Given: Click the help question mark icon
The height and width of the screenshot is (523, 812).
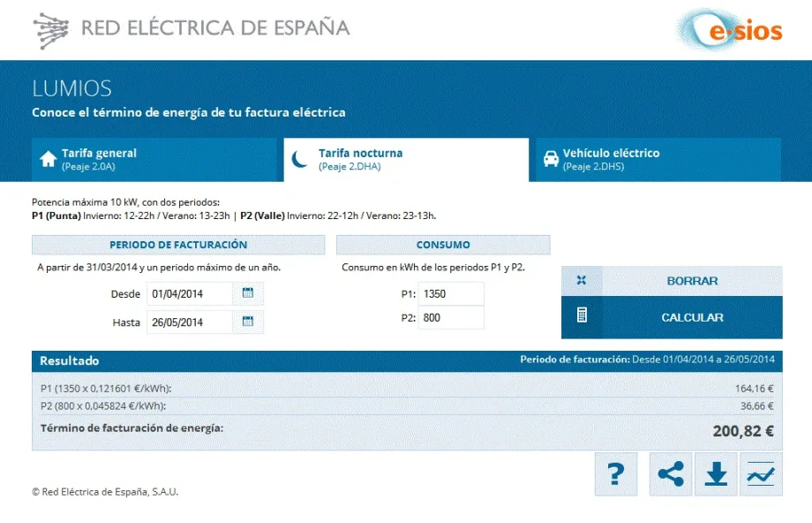Looking at the screenshot, I should (x=616, y=474).
